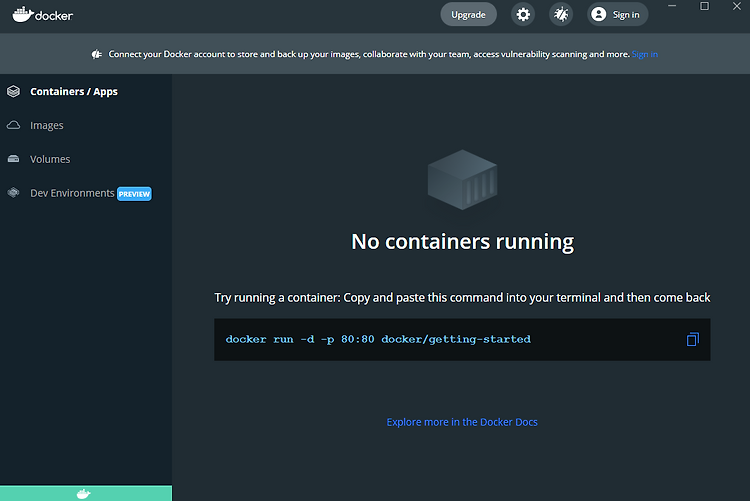Follow the Sign in link in the banner

click(645, 54)
